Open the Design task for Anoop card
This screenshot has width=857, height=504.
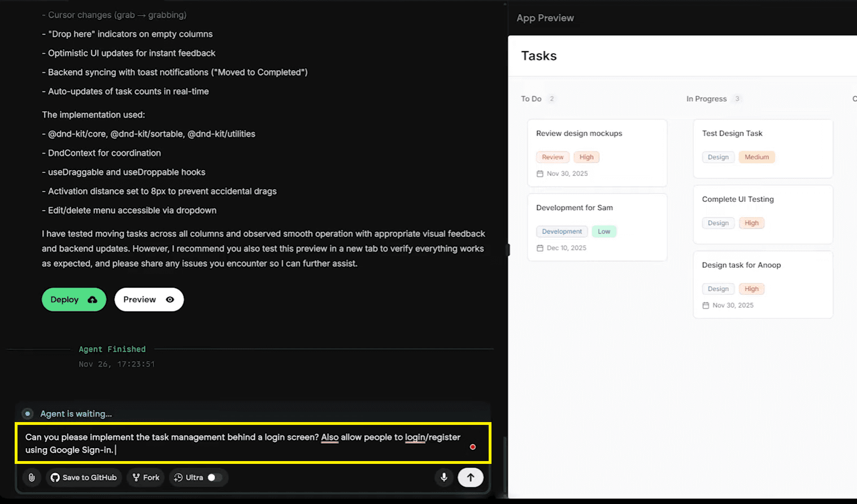point(763,285)
